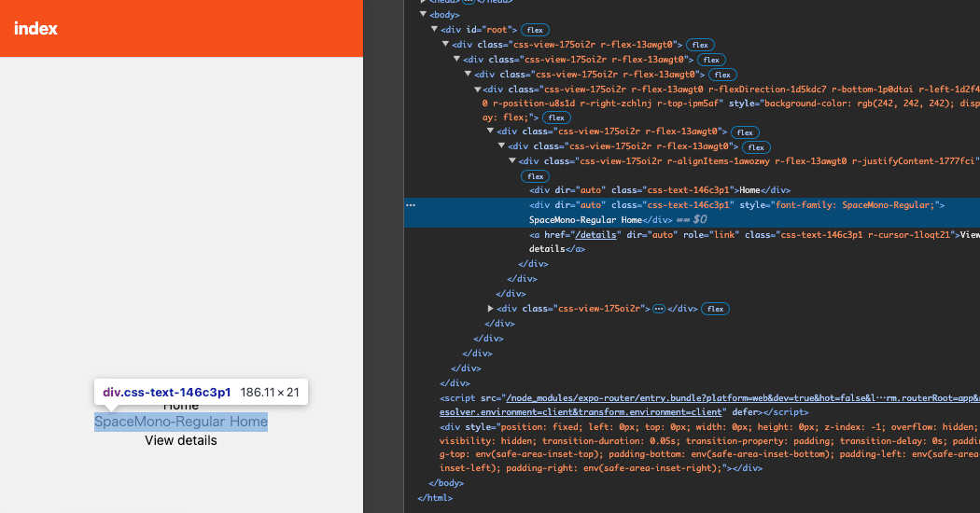
Task: Toggle flex badge after the "ay: flex;" style text
Action: point(555,118)
